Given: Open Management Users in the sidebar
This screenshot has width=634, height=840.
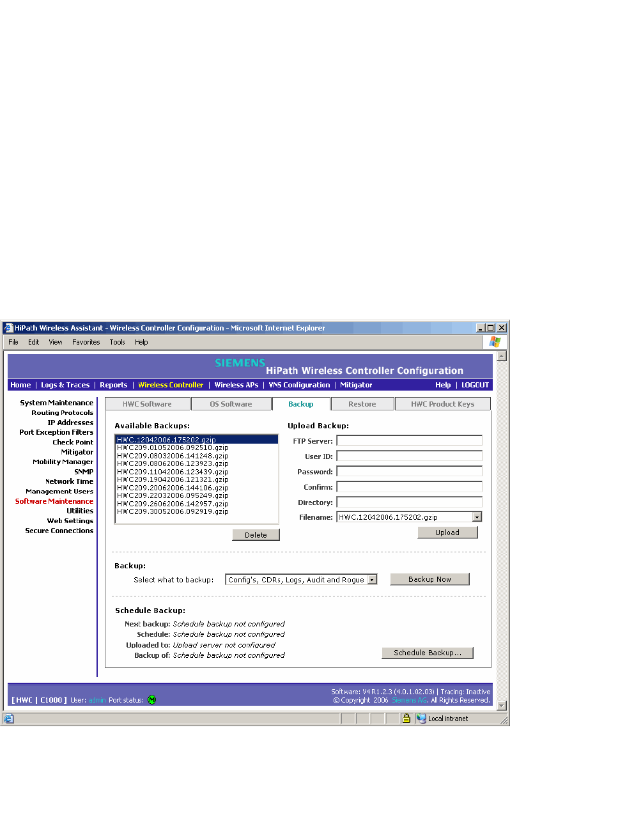Looking at the screenshot, I should (59, 491).
